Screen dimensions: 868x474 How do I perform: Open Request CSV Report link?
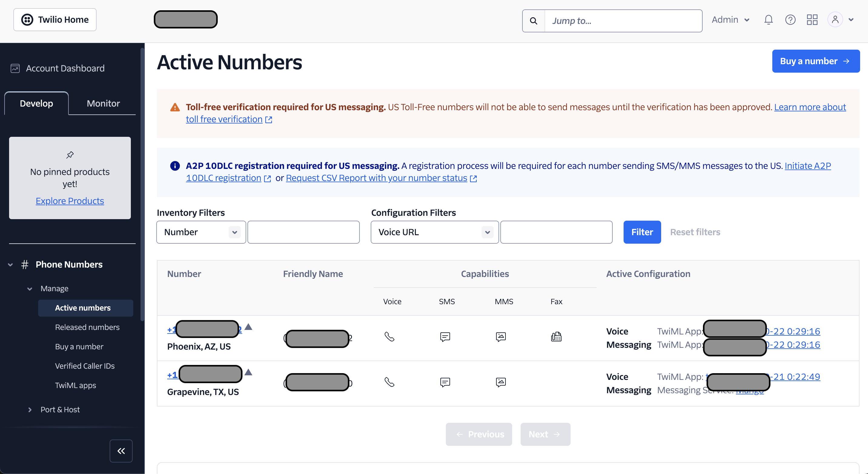(x=376, y=178)
